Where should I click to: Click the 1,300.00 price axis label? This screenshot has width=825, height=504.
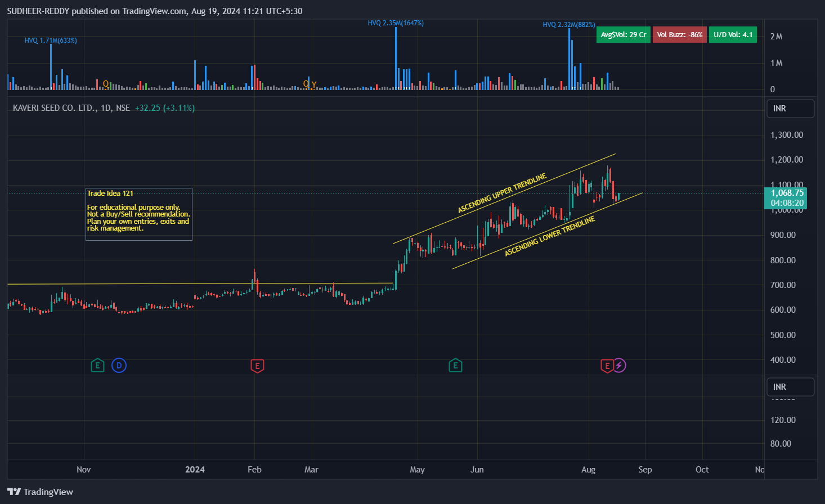click(786, 135)
